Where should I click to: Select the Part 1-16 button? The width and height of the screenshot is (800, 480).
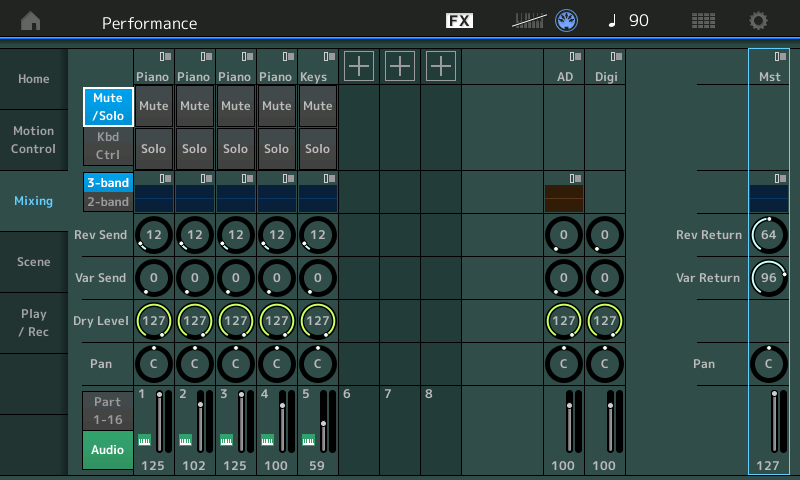point(107,409)
